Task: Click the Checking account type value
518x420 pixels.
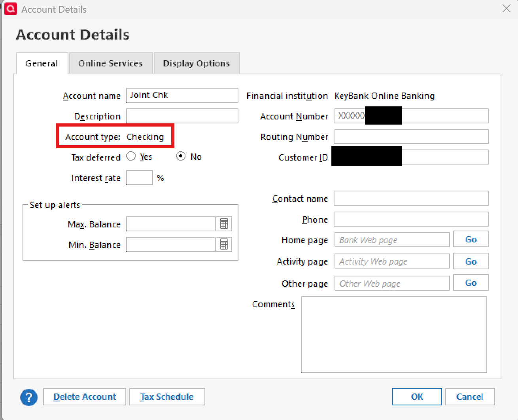Action: coord(145,137)
